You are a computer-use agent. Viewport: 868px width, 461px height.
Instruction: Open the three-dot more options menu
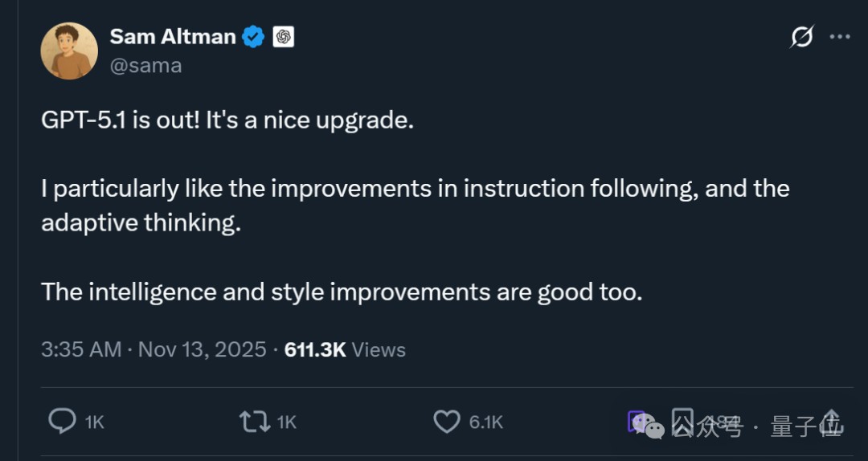(x=839, y=36)
